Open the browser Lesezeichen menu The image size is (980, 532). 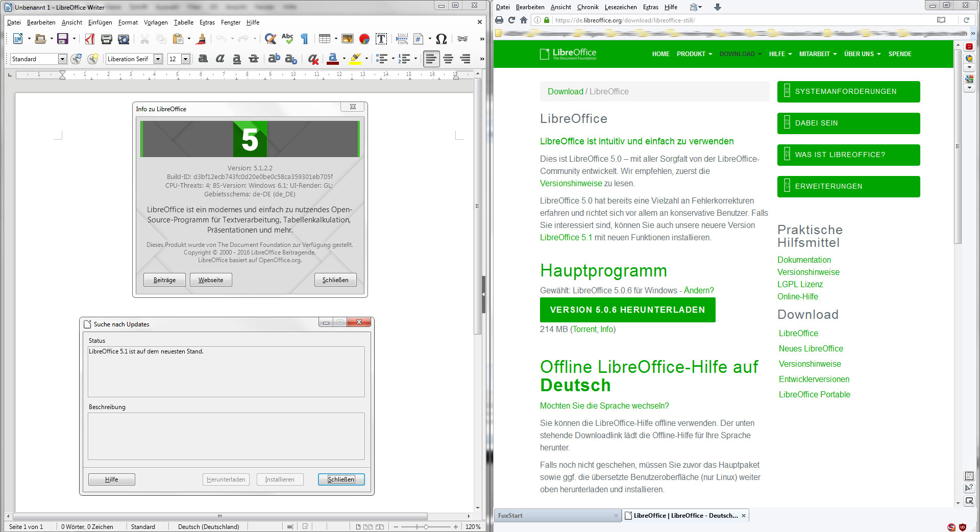tap(621, 7)
